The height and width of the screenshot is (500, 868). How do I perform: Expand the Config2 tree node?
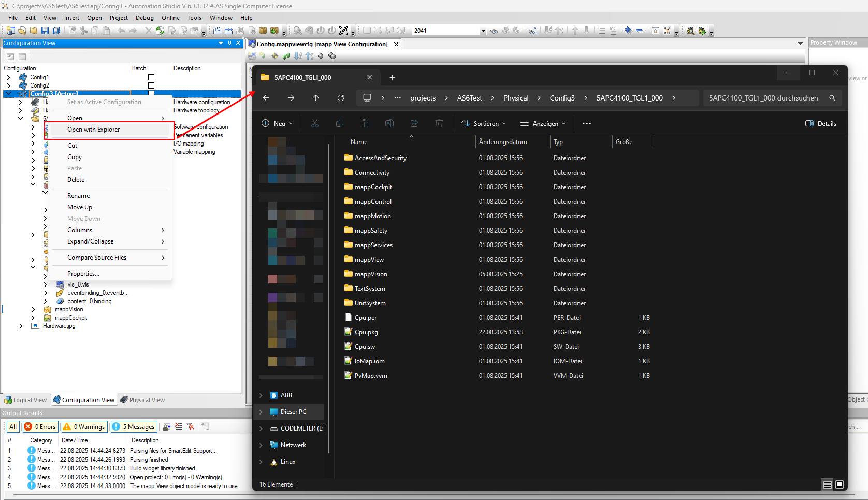pyautogui.click(x=8, y=85)
